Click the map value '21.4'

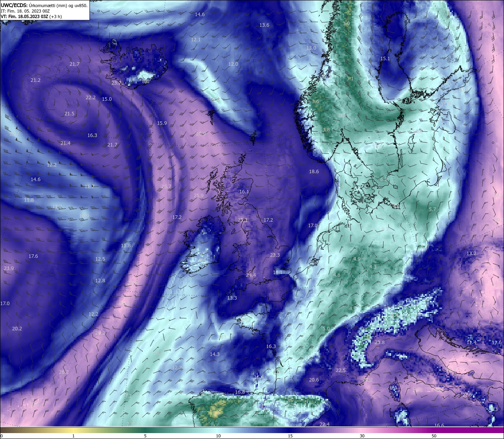pyautogui.click(x=65, y=143)
